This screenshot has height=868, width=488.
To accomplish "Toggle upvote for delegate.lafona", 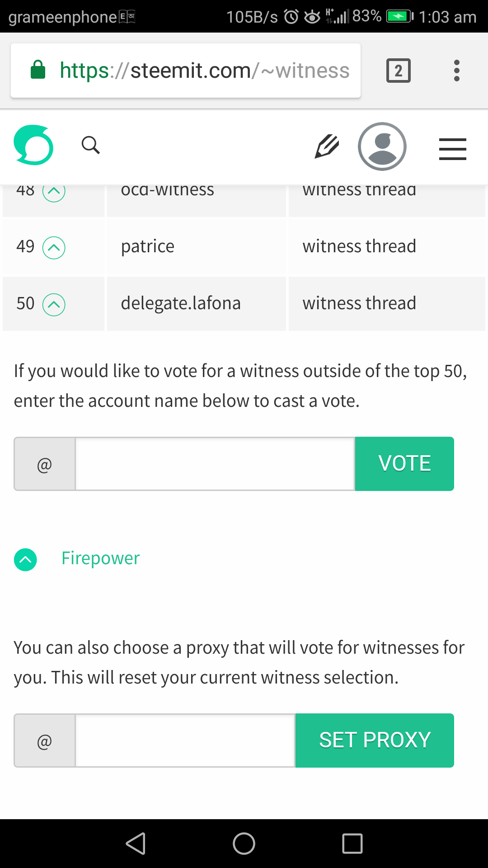I will [x=54, y=305].
